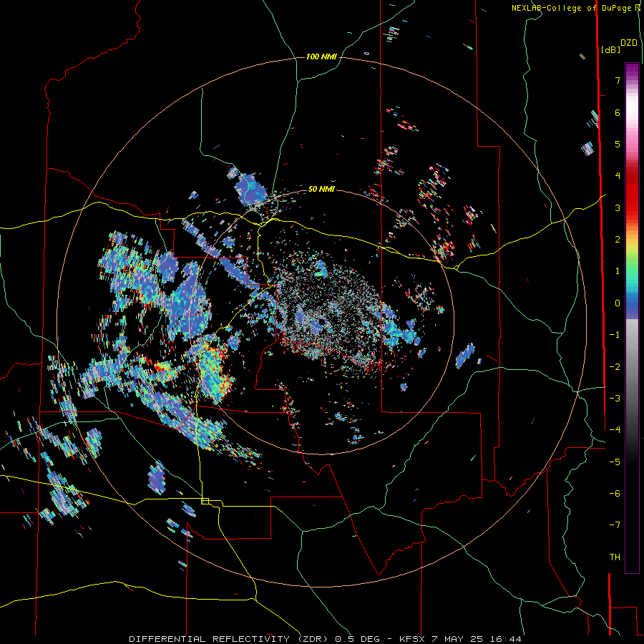The image size is (644, 644).
Task: Click the 0.5 DEG elevation text
Action: pyautogui.click(x=357, y=639)
